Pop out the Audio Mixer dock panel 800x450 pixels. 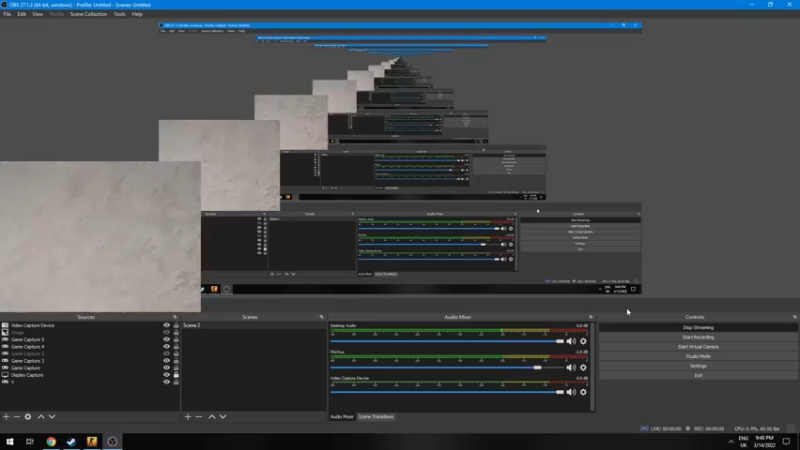(x=591, y=317)
